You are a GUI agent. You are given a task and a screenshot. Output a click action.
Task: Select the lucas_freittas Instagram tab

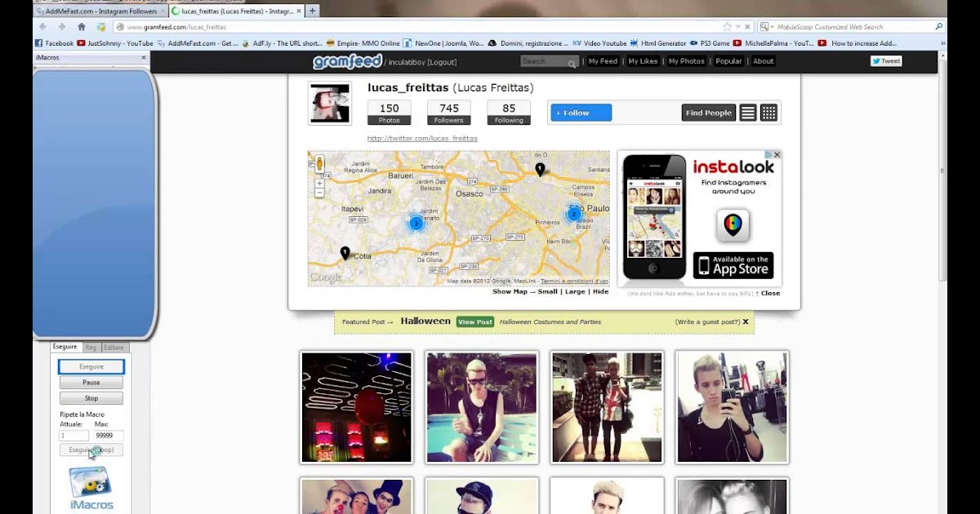[236, 11]
